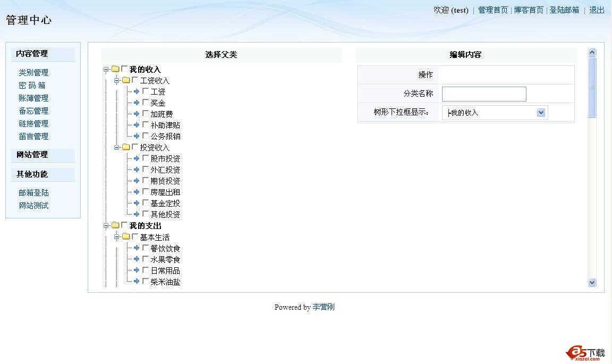Viewport: 612px width, 364px height.
Task: Open 账簿管理 in the sidebar menu
Action: click(x=33, y=98)
